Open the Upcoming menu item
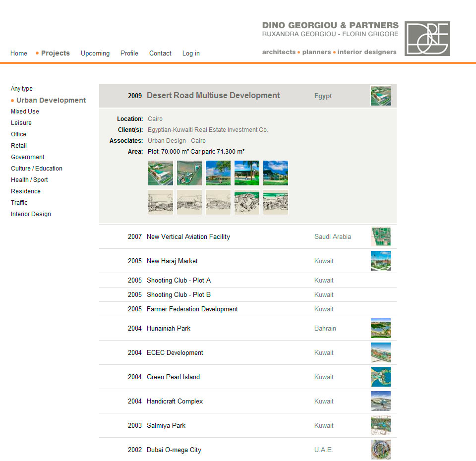 pyautogui.click(x=95, y=54)
